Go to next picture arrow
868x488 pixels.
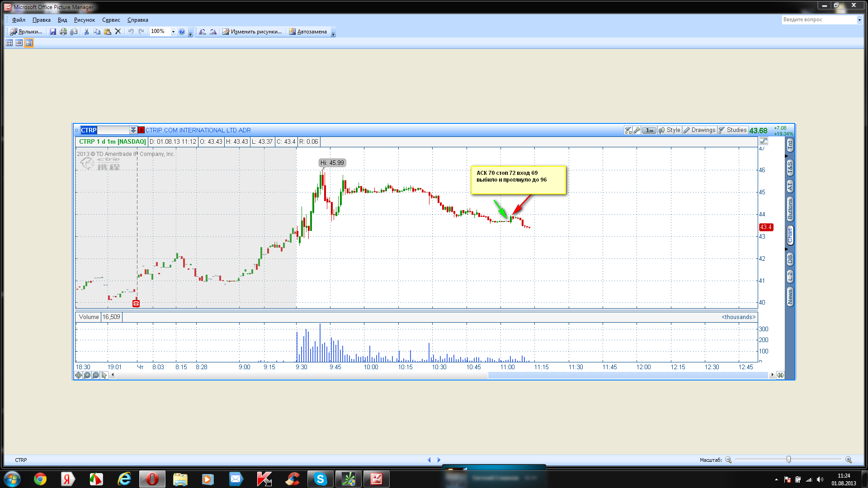439,460
